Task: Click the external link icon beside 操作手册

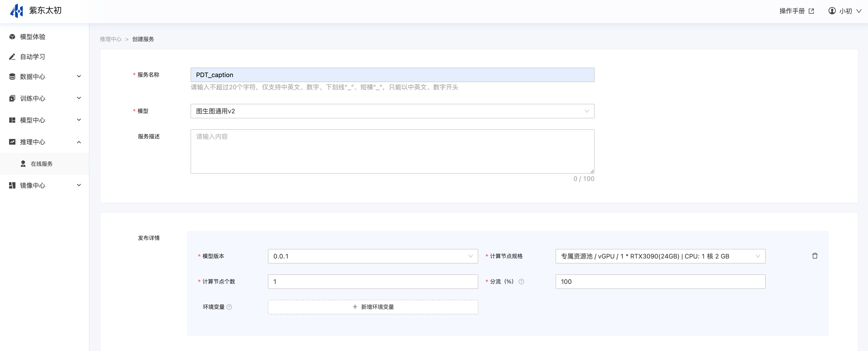Action: point(811,11)
